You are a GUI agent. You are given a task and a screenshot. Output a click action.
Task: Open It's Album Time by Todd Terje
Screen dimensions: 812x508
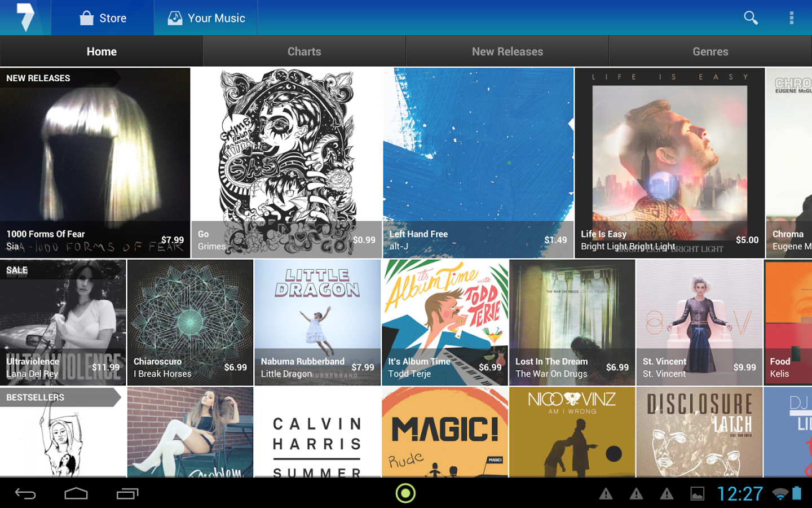pyautogui.click(x=445, y=322)
